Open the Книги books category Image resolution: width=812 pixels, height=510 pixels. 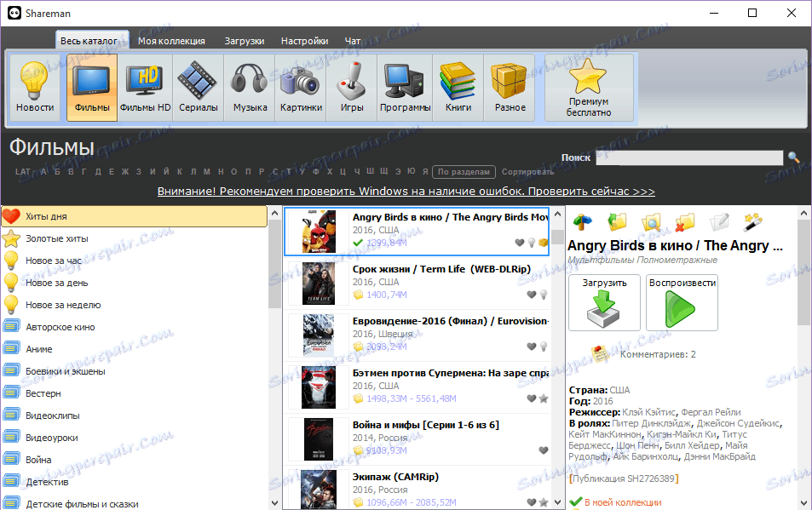coord(458,88)
